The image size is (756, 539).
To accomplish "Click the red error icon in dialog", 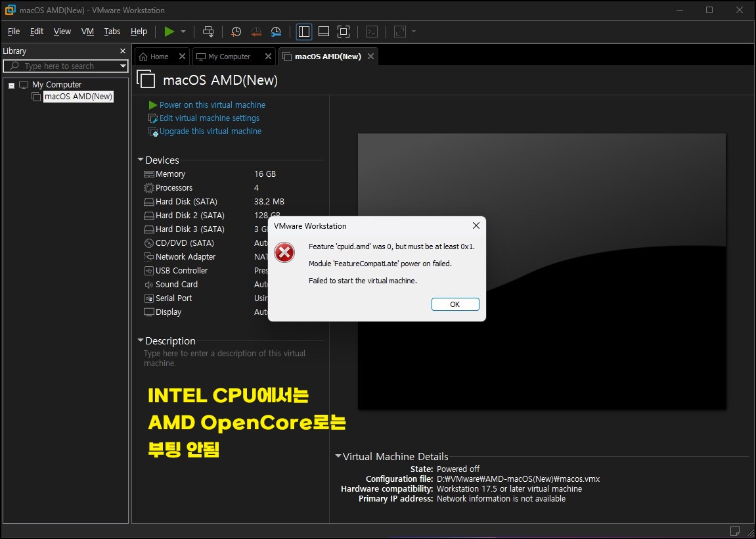I will (284, 252).
